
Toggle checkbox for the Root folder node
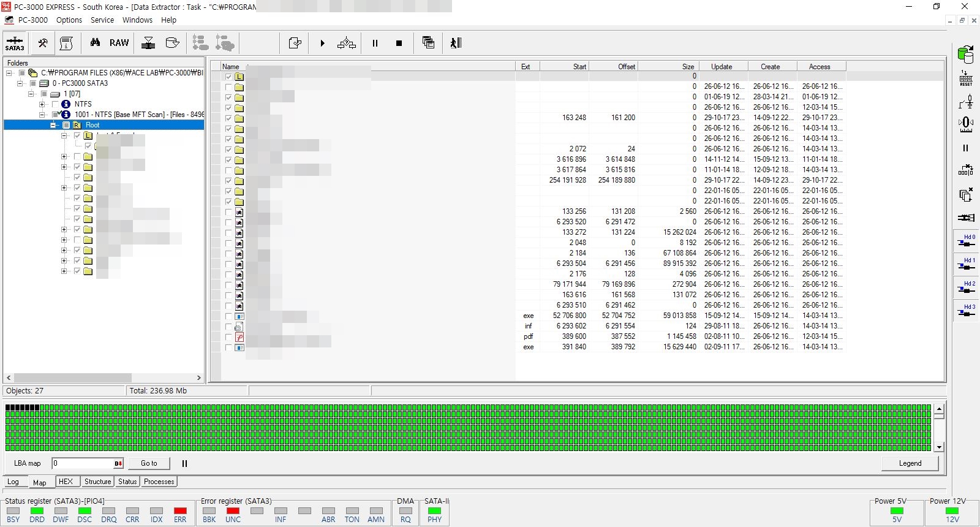click(x=66, y=125)
